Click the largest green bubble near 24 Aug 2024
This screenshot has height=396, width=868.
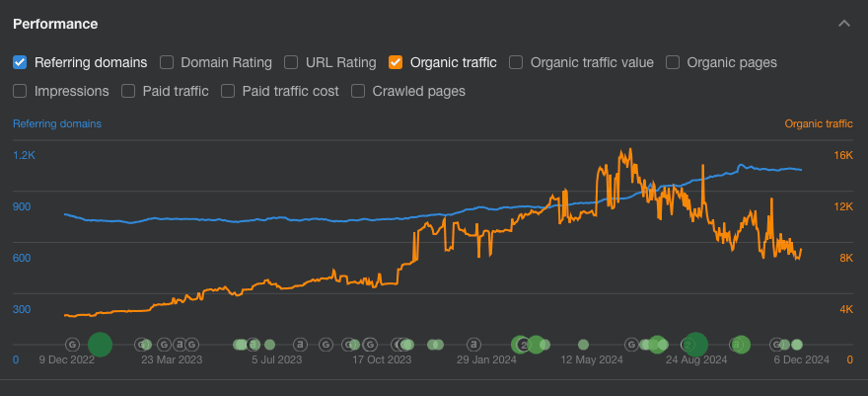(695, 344)
